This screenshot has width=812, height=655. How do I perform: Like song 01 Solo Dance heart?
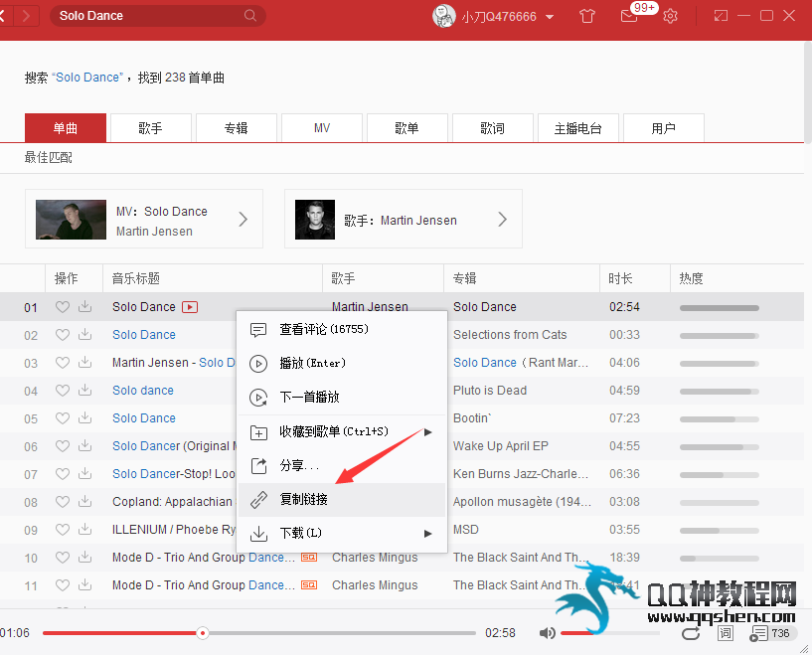point(63,307)
